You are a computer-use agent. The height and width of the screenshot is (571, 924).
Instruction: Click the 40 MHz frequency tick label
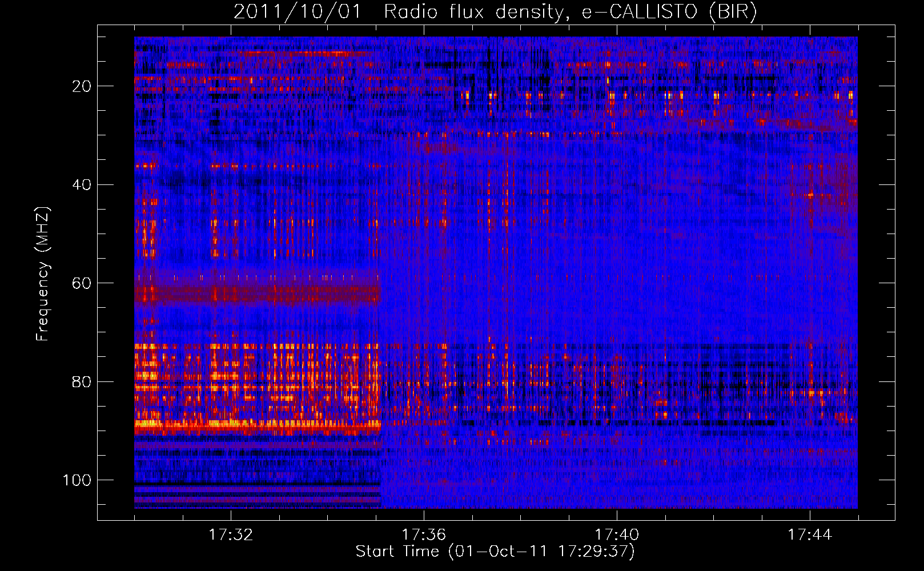[82, 185]
